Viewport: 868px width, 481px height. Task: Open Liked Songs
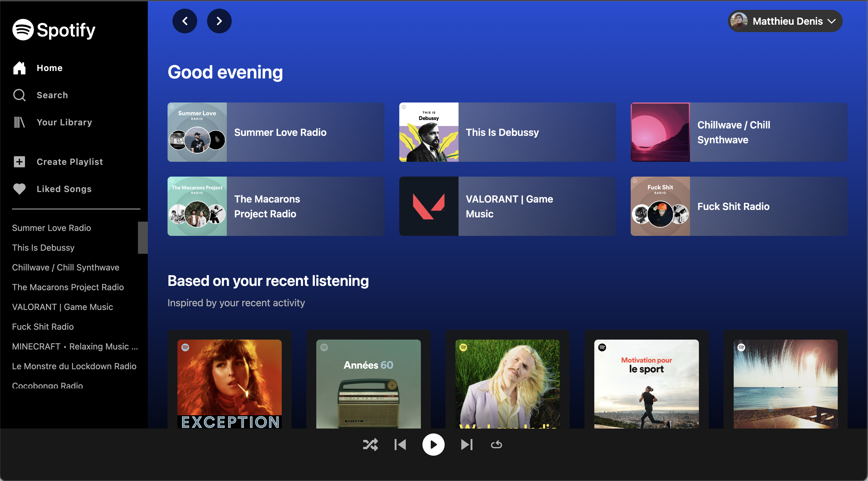[x=64, y=189]
